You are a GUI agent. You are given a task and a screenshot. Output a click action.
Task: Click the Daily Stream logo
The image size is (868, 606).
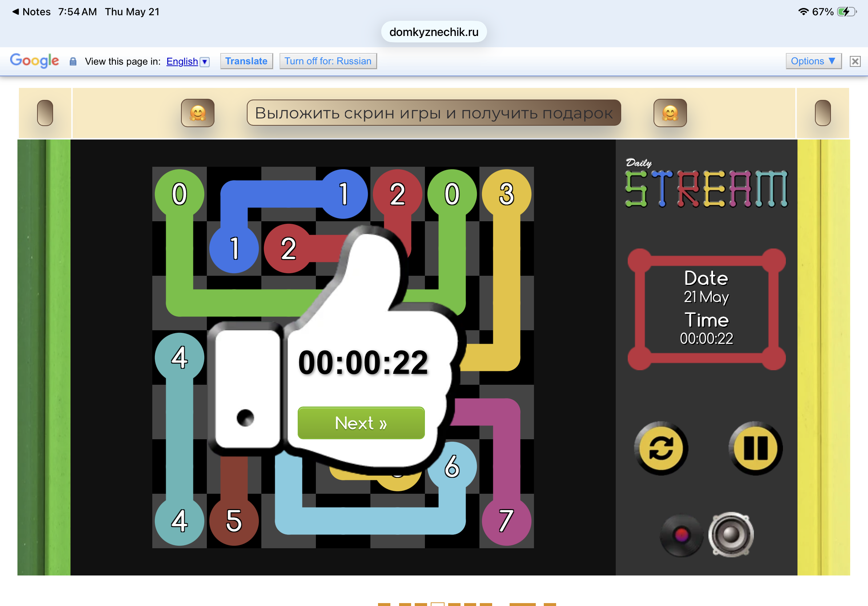pyautogui.click(x=706, y=183)
